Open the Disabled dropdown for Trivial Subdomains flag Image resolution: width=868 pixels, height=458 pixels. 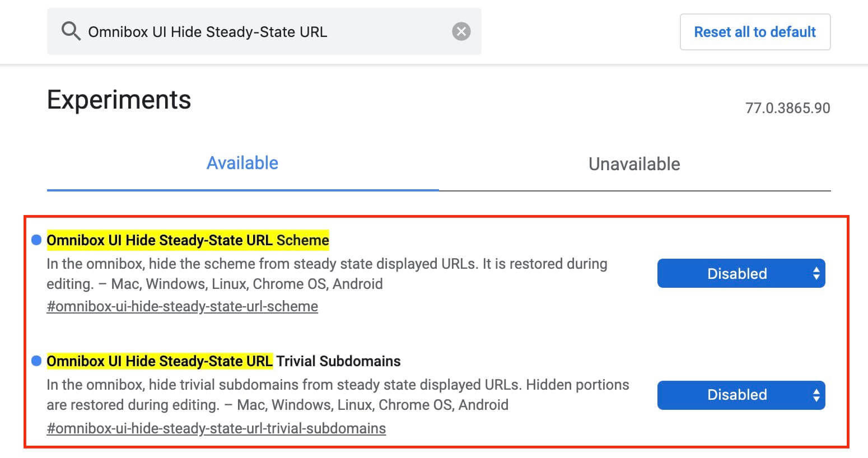[737, 395]
